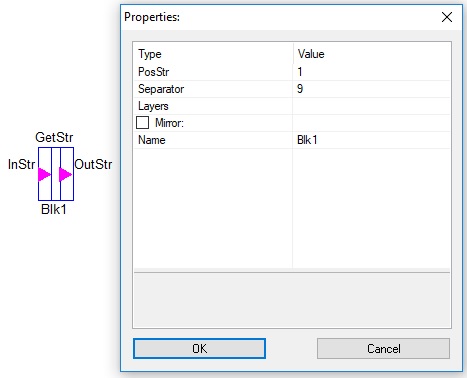This screenshot has height=378, width=467.
Task: Click the Cancel button
Action: point(383,349)
